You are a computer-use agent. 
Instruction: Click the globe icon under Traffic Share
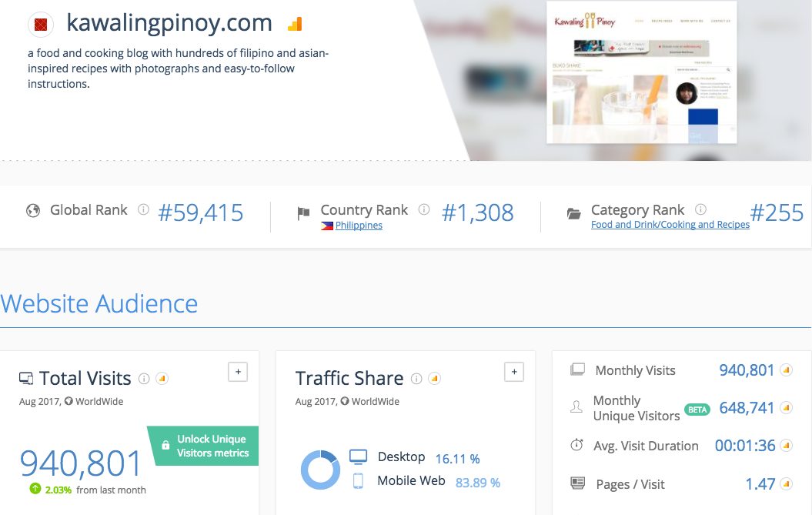344,401
